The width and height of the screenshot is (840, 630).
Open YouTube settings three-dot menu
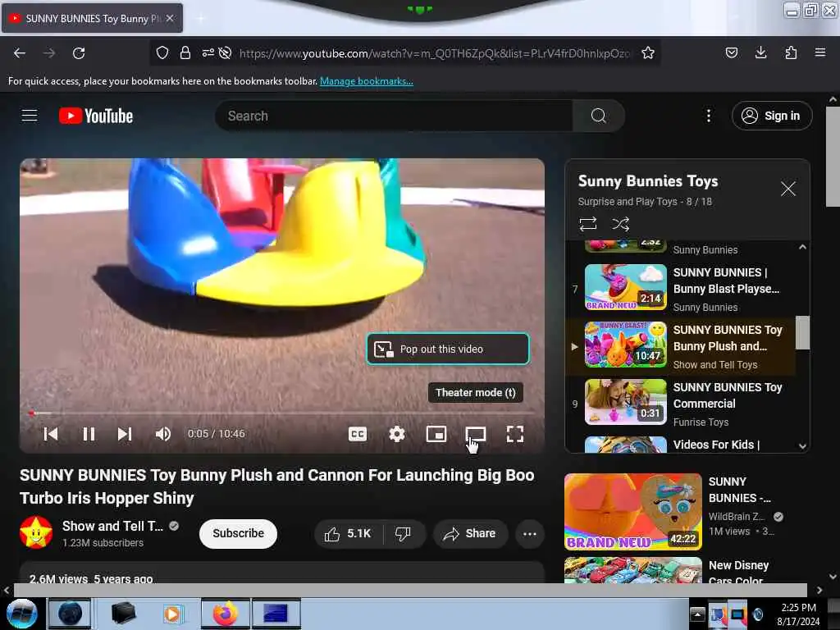click(709, 116)
